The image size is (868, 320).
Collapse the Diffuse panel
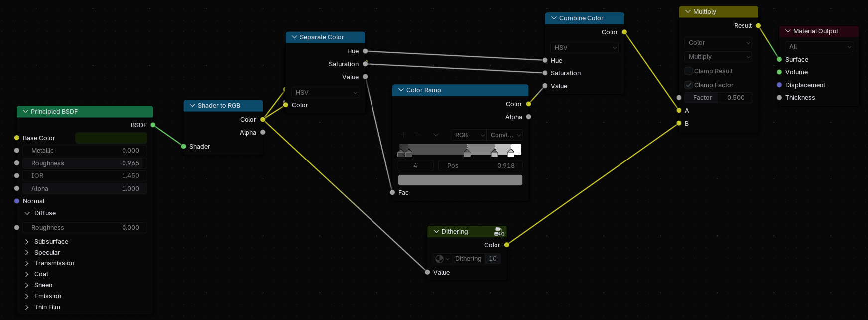[x=27, y=213]
